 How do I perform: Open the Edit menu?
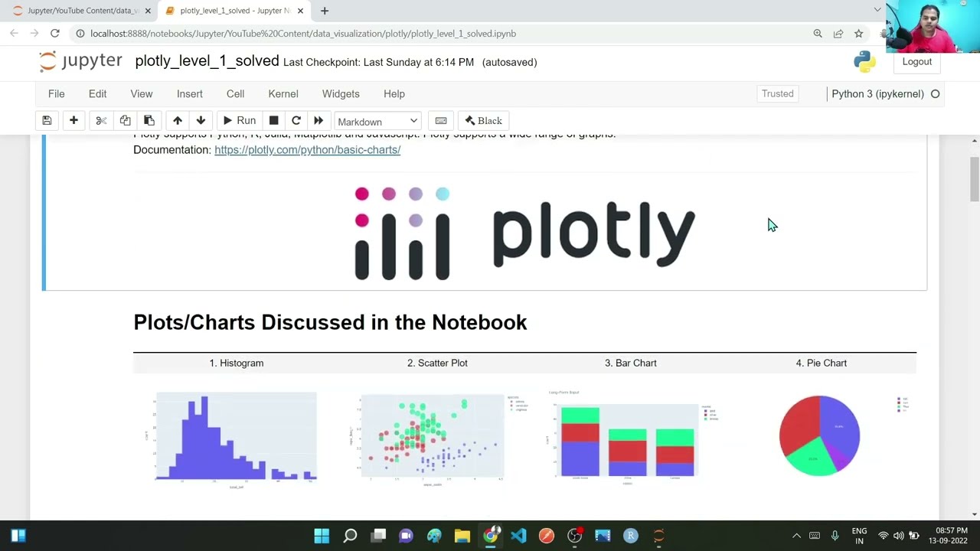click(97, 93)
